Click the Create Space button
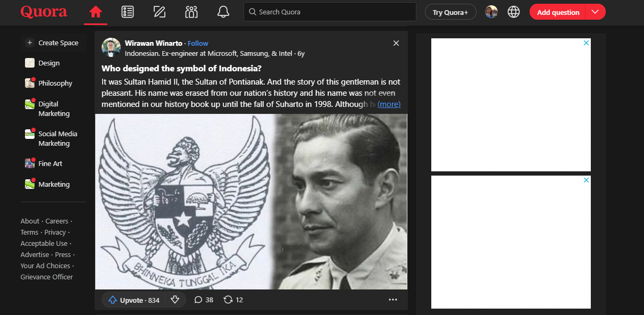The height and width of the screenshot is (315, 644). pyautogui.click(x=53, y=43)
